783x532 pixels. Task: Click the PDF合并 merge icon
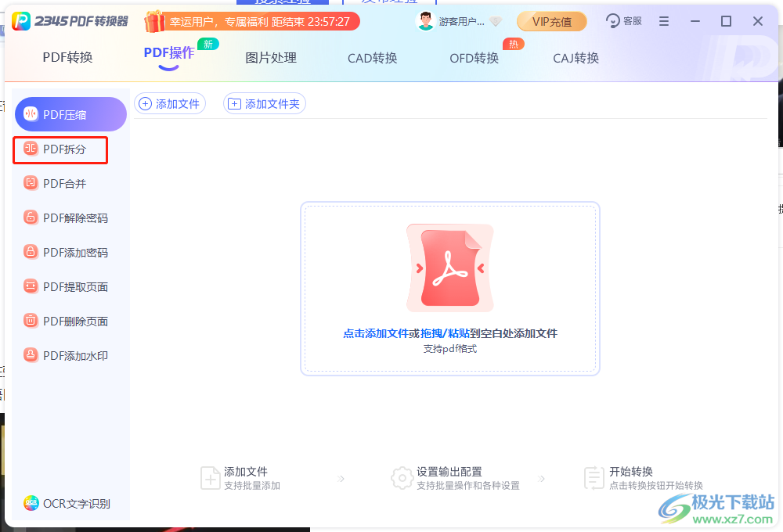pos(31,183)
